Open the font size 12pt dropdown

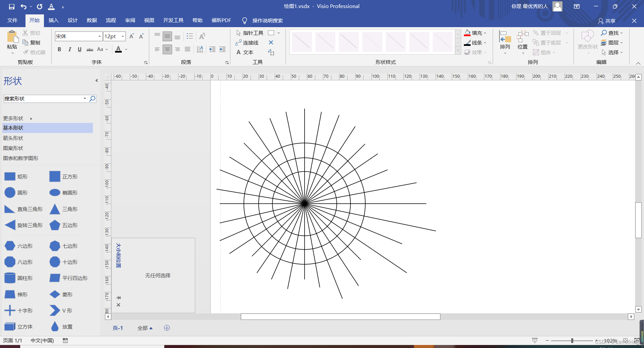pos(123,36)
